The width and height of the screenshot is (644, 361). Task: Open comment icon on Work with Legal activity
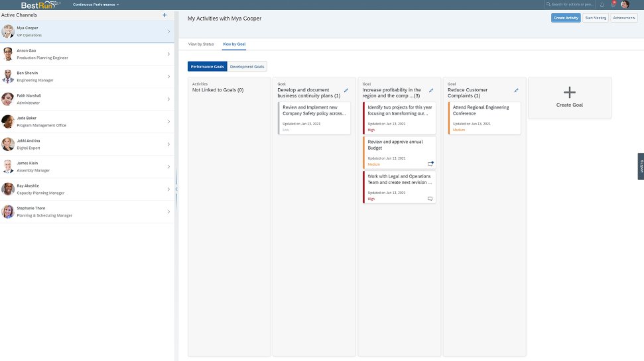click(x=430, y=199)
